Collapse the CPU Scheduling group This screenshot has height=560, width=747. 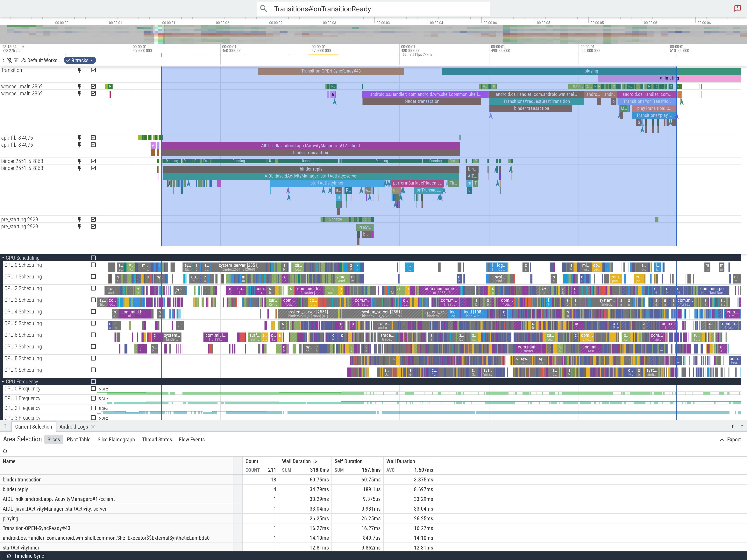[x=3, y=258]
